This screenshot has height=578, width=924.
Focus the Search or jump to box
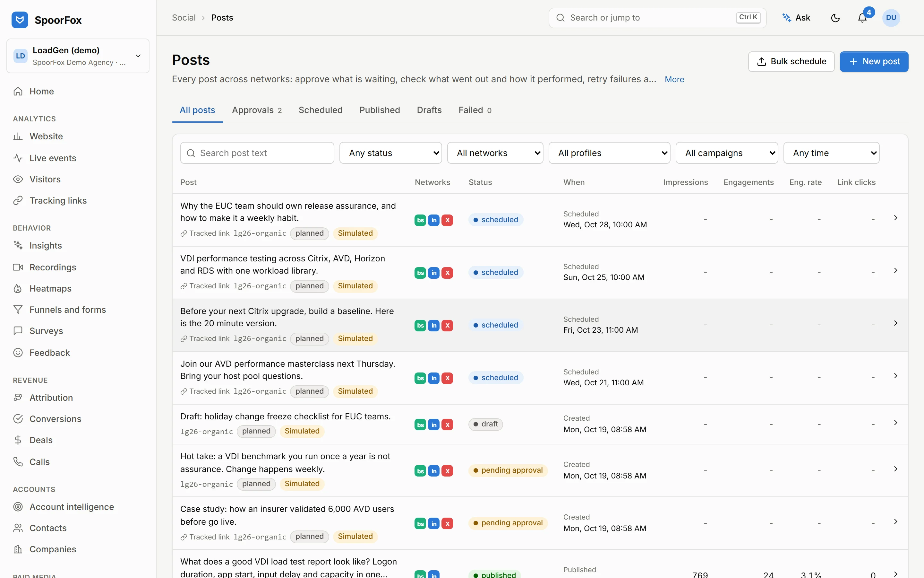[657, 18]
